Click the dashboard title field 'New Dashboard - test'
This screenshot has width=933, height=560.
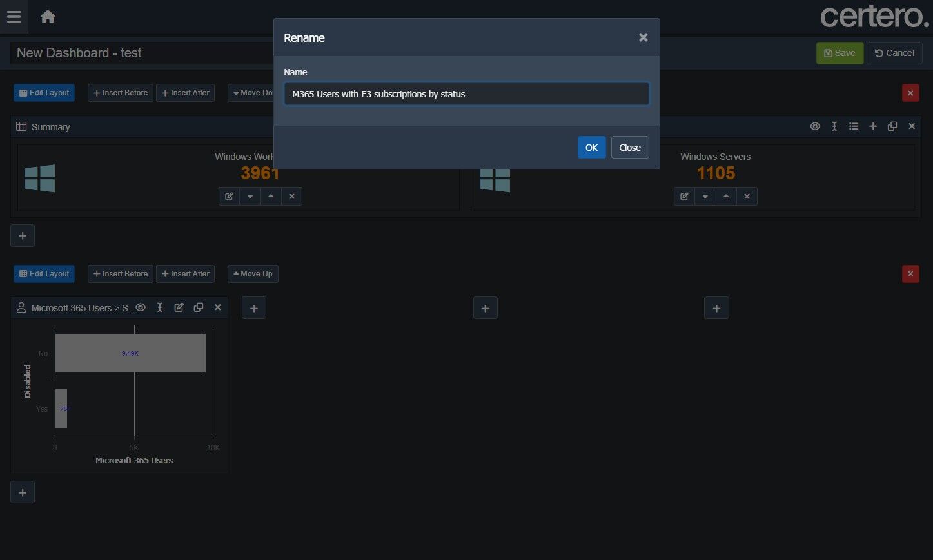[x=142, y=53]
